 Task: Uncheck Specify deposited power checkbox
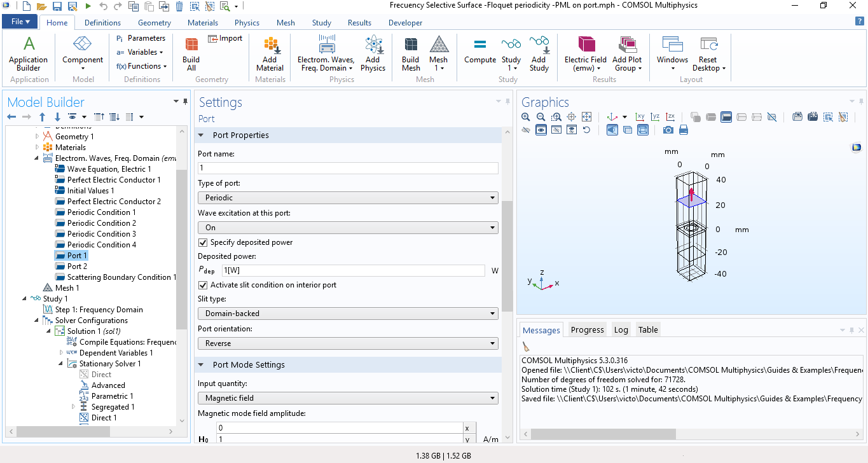coord(203,242)
